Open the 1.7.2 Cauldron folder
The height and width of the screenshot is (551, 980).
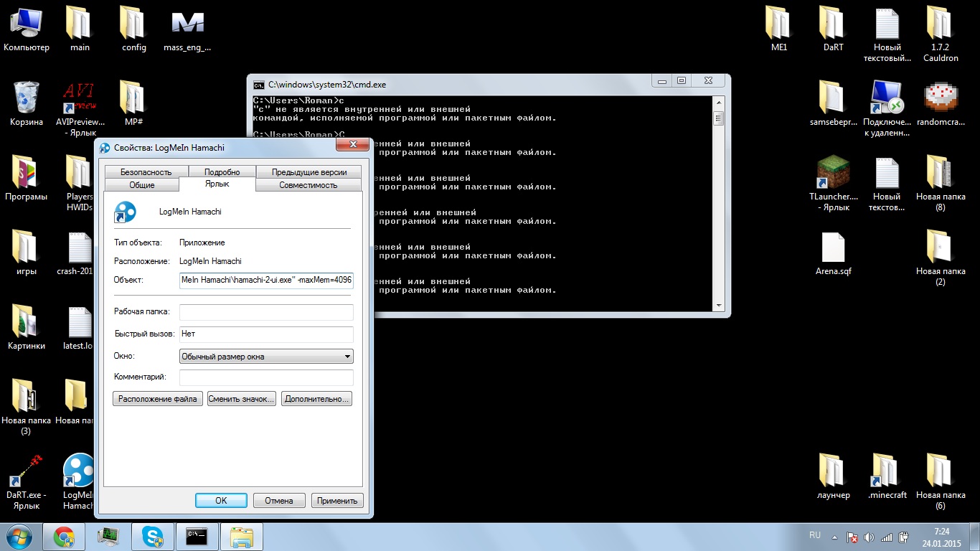click(x=941, y=34)
